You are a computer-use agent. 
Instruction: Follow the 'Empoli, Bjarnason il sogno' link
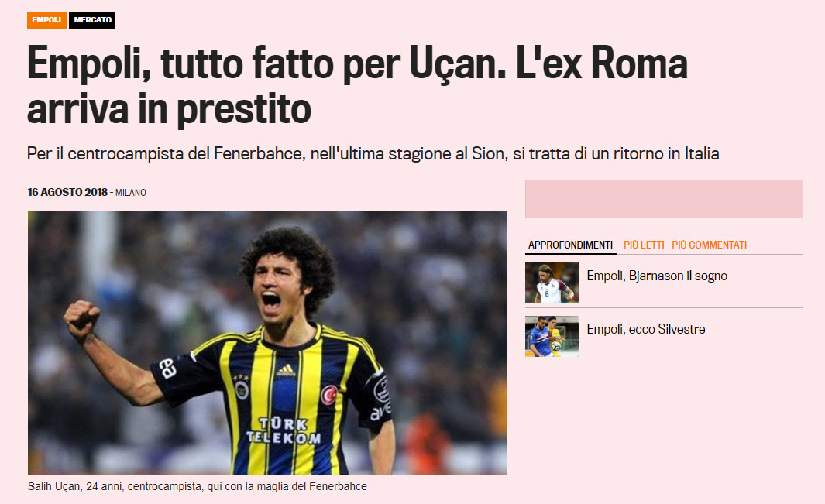tap(657, 276)
